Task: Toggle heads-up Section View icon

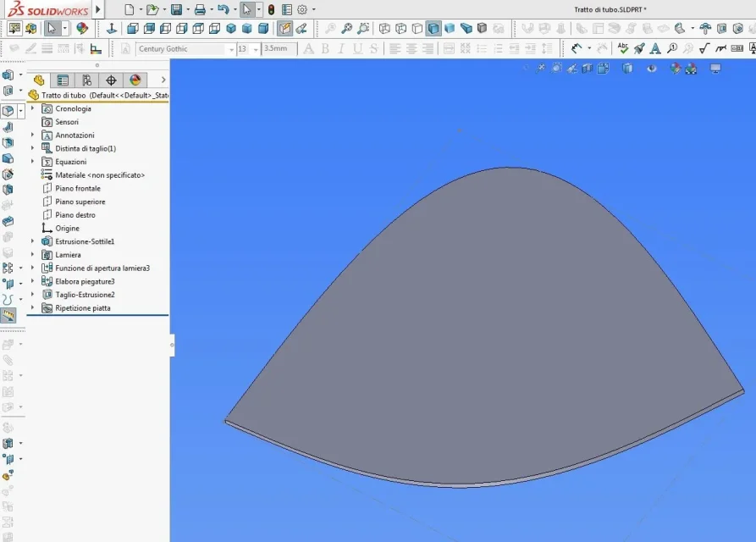Action: click(588, 69)
